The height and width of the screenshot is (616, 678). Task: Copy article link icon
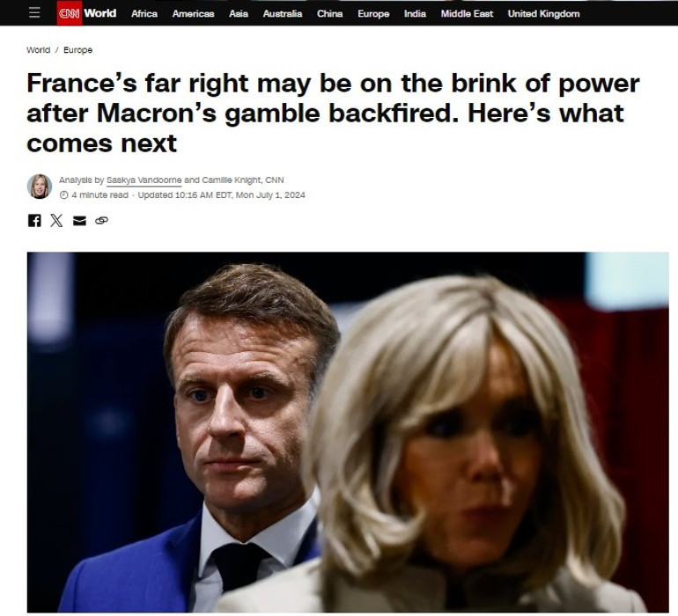[x=101, y=221]
